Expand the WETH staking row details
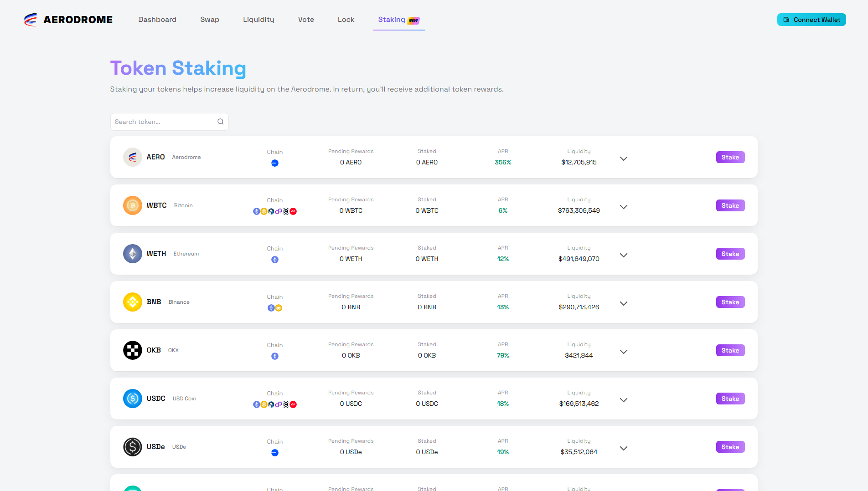This screenshot has height=491, width=868. [x=624, y=255]
